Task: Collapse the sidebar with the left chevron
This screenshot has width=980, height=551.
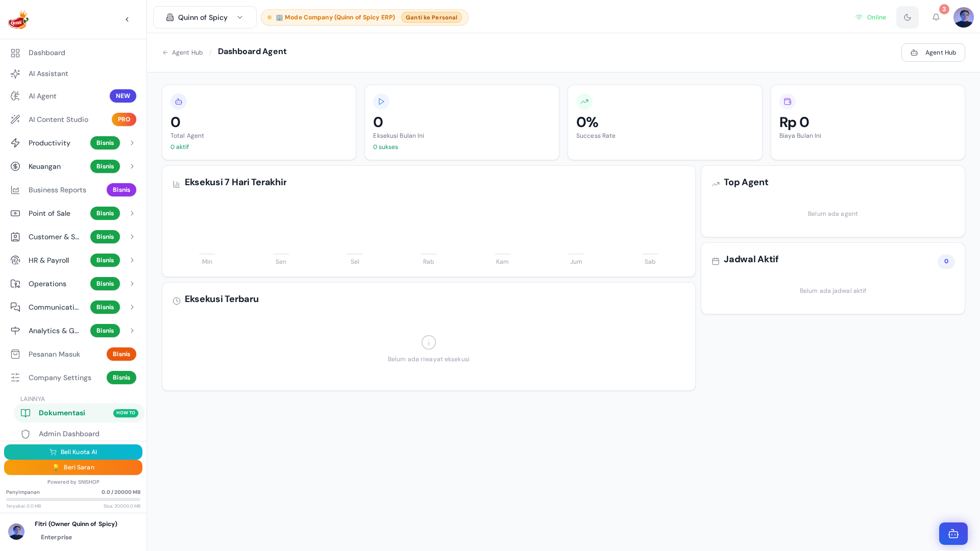Action: pyautogui.click(x=127, y=19)
